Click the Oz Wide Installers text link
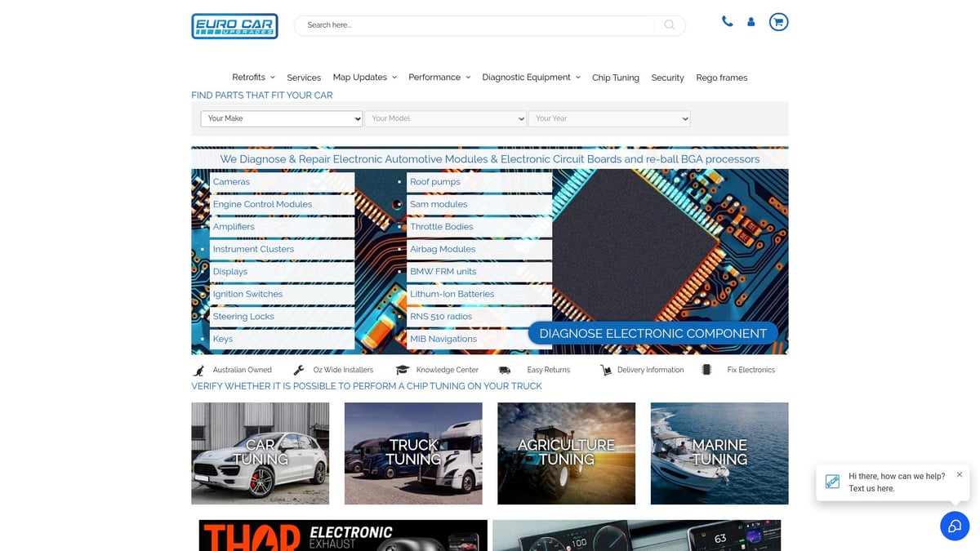 pos(343,370)
